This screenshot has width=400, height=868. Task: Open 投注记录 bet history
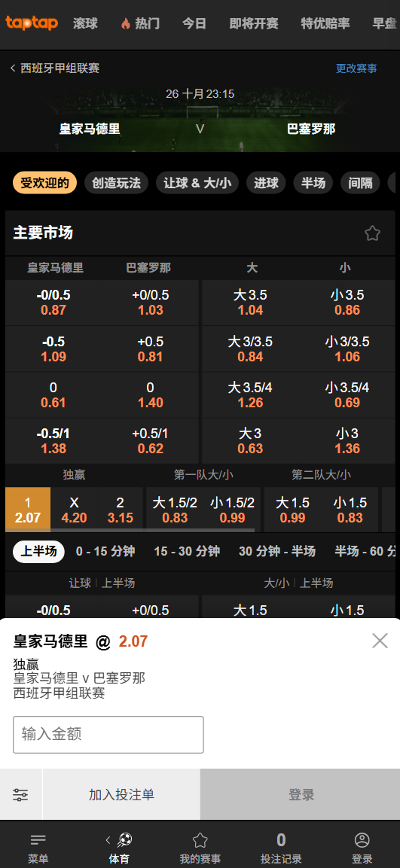(x=281, y=848)
